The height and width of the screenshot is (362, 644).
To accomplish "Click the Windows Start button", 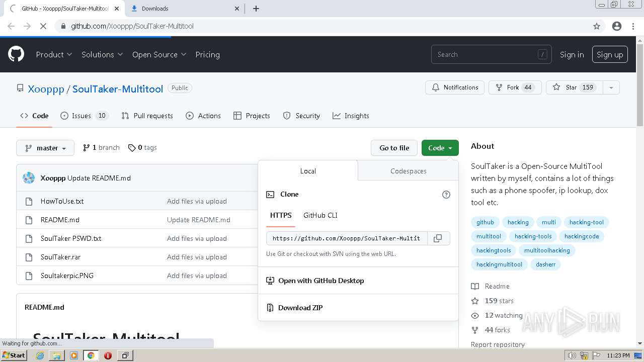I will pos(14,355).
